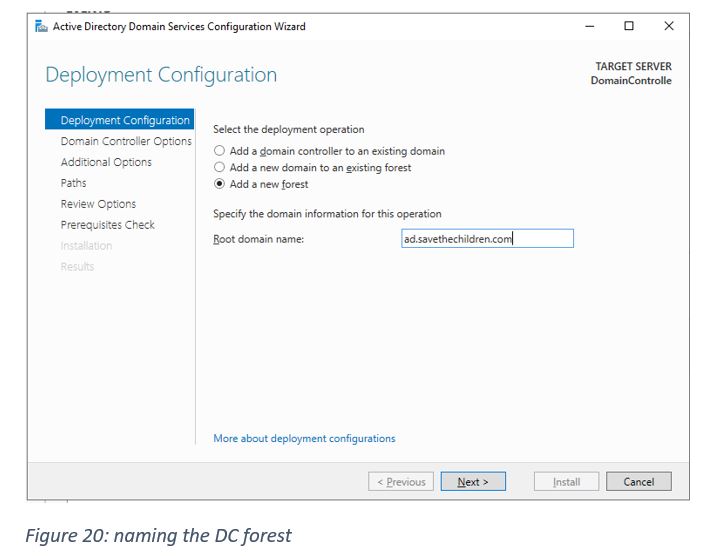This screenshot has height=556, width=720.
Task: Click the wizard icon in the title bar
Action: pos(41,26)
